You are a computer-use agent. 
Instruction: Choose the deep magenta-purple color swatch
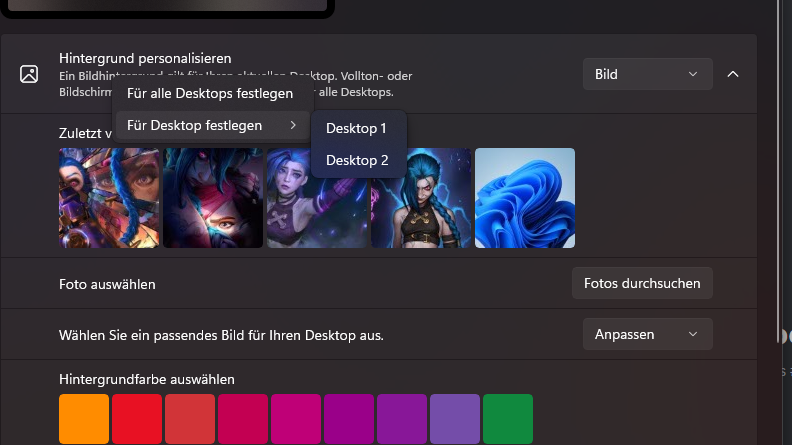349,419
